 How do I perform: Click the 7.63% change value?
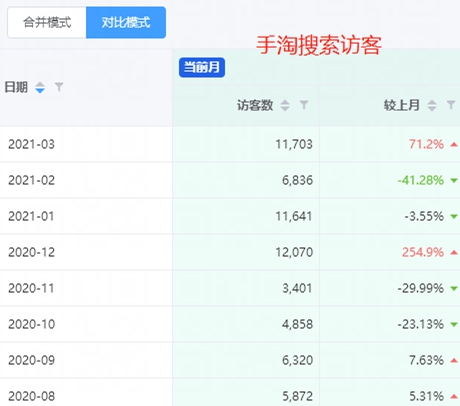coord(426,360)
